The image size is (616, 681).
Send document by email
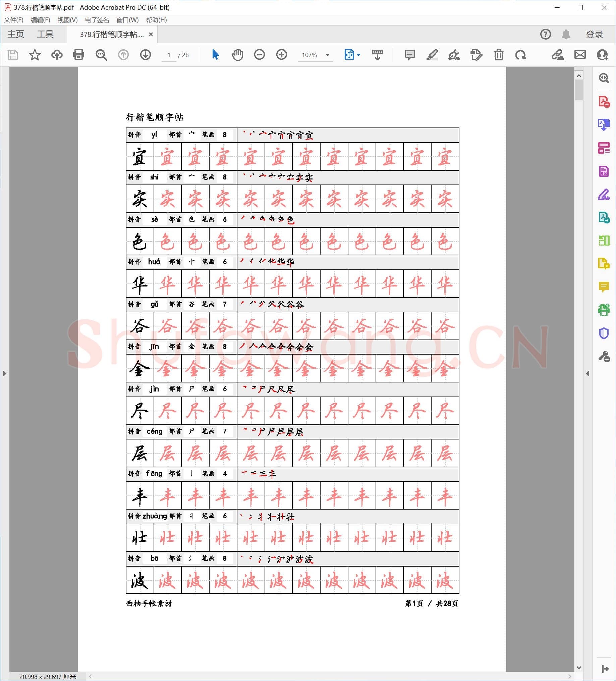pos(580,55)
